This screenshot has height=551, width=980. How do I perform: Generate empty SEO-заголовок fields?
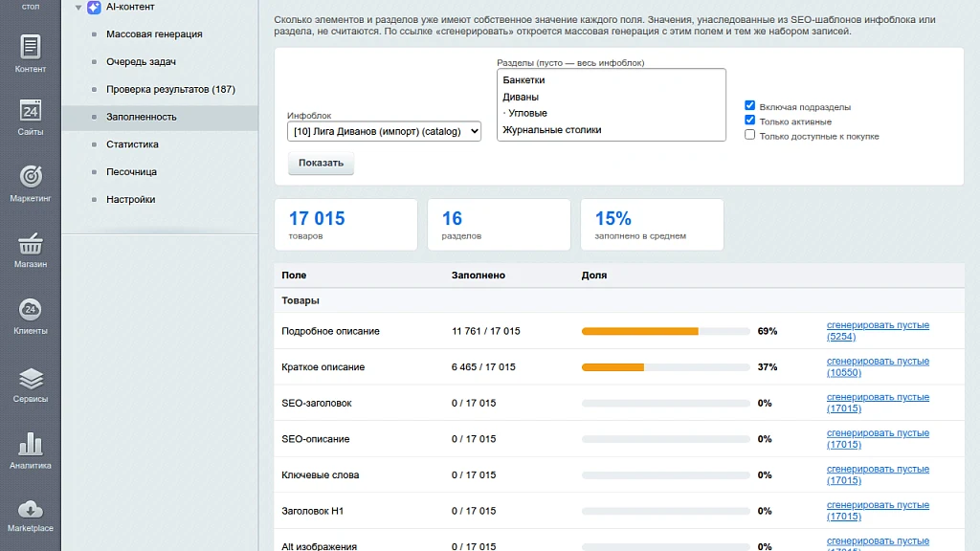(878, 403)
